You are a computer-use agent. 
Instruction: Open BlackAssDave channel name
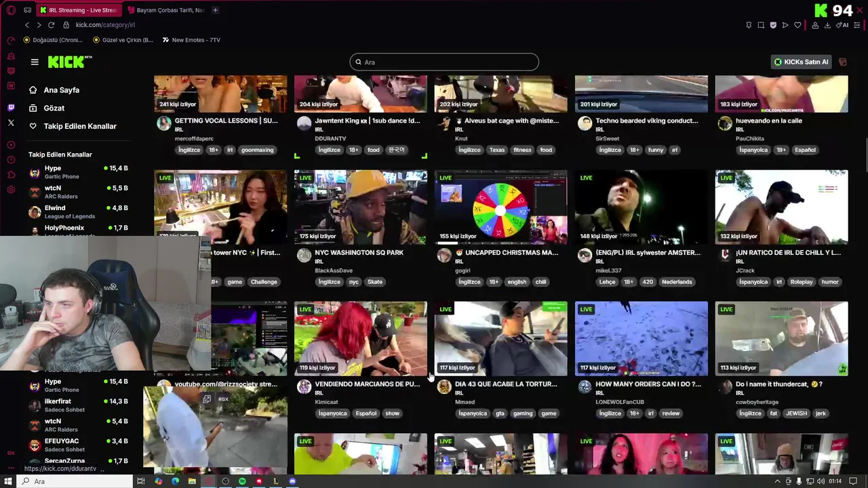pos(334,270)
